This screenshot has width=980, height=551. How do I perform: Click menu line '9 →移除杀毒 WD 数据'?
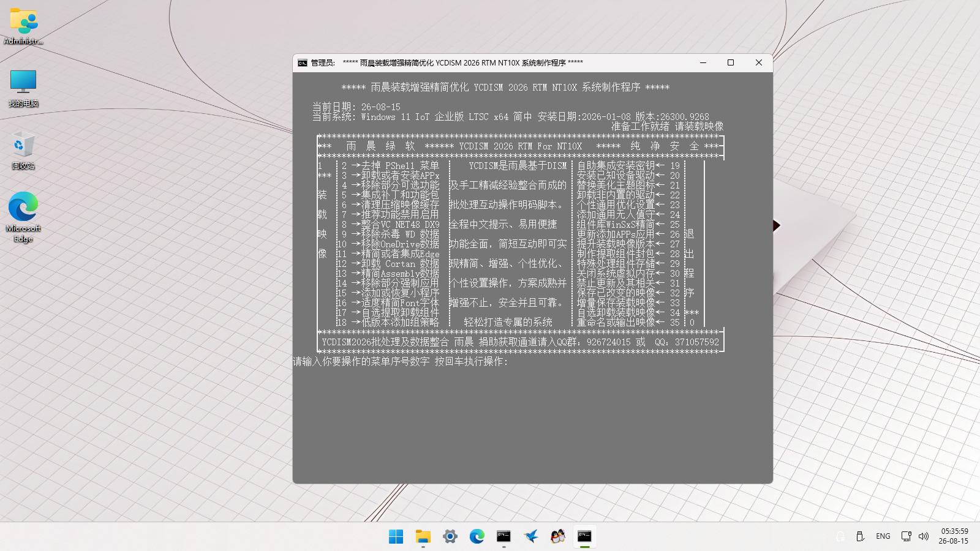coord(390,234)
